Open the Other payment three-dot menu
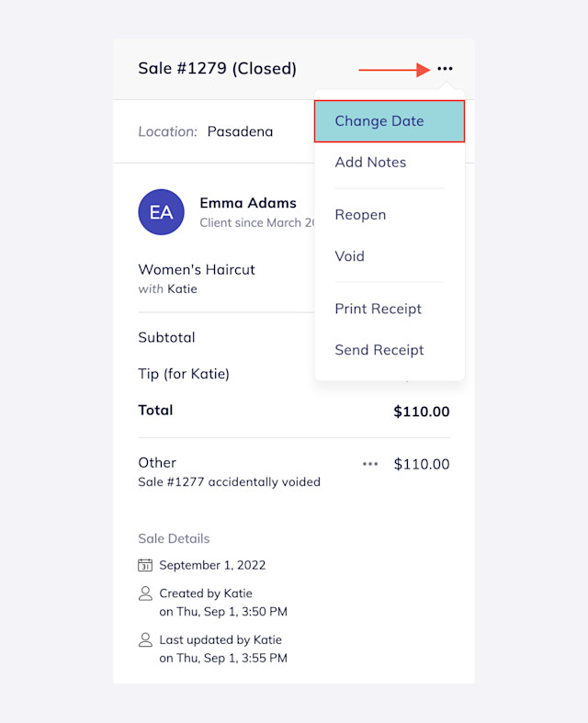This screenshot has width=588, height=723. (370, 464)
